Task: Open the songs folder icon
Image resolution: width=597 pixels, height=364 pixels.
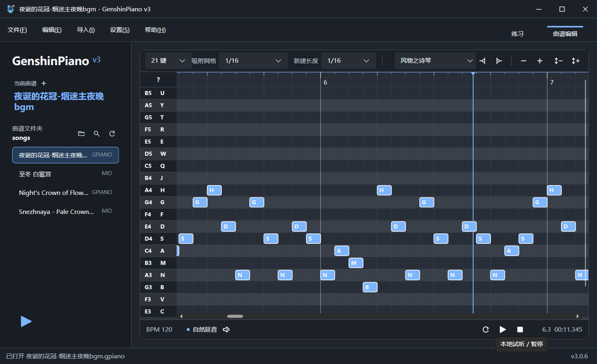Action: (x=81, y=133)
